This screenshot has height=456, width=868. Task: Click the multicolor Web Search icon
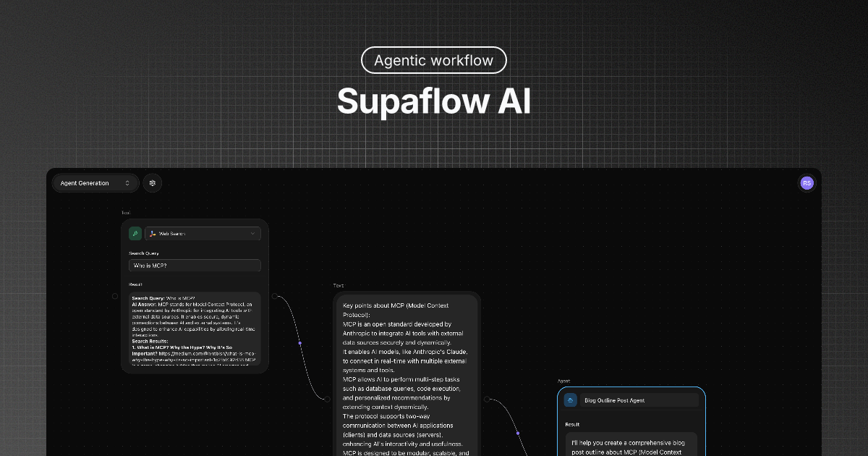(152, 233)
